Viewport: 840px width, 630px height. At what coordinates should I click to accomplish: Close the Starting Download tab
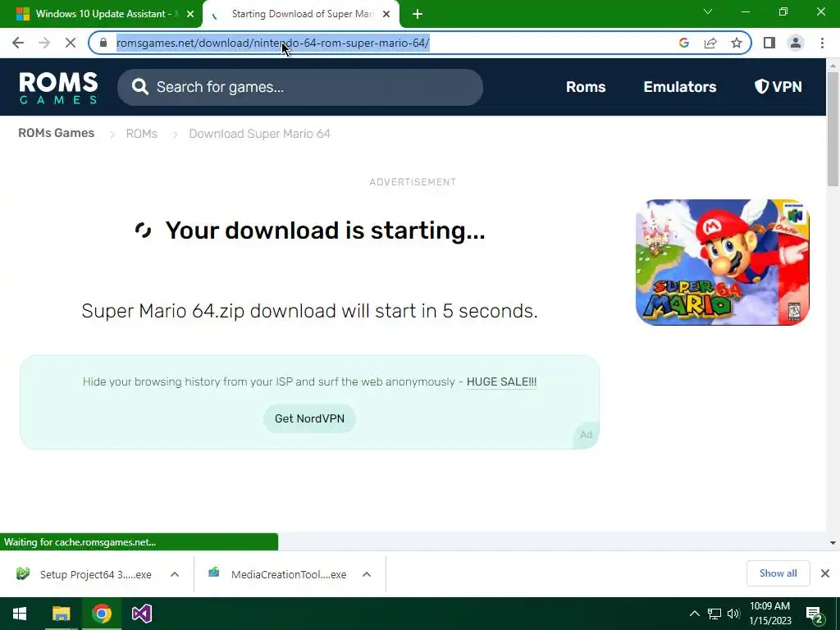point(386,14)
